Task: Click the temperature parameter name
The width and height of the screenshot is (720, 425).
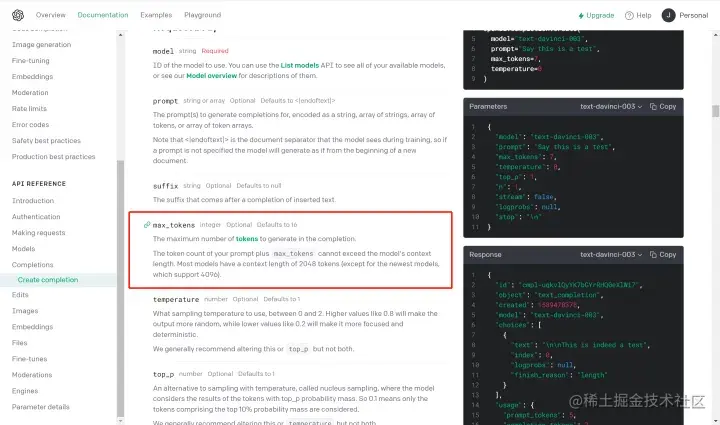Action: [176, 300]
